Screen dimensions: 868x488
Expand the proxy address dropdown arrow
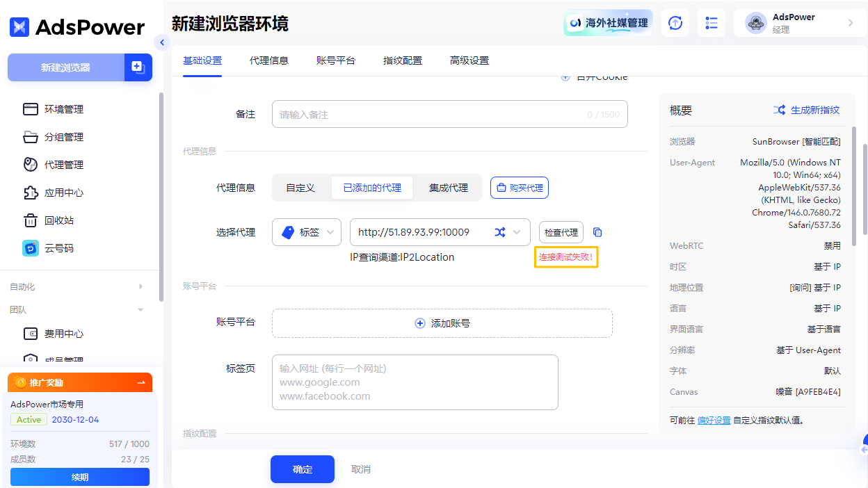(x=517, y=231)
